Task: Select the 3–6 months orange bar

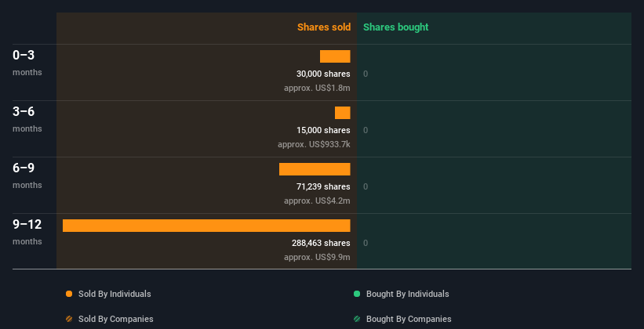Action: (x=343, y=113)
